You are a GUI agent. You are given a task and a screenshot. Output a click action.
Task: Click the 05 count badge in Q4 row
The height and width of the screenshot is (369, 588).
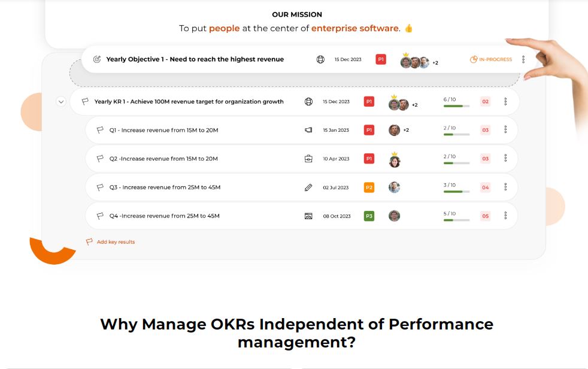click(485, 216)
